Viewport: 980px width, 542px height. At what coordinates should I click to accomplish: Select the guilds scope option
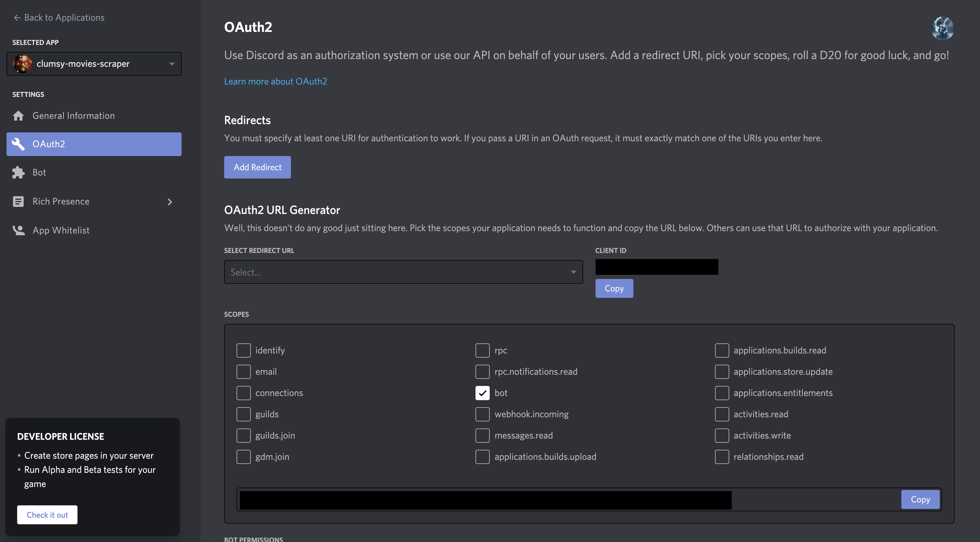[243, 414]
